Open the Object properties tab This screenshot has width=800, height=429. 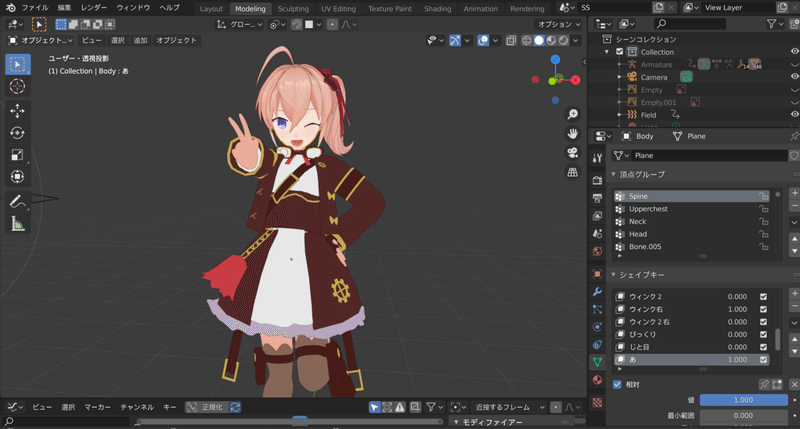597,274
